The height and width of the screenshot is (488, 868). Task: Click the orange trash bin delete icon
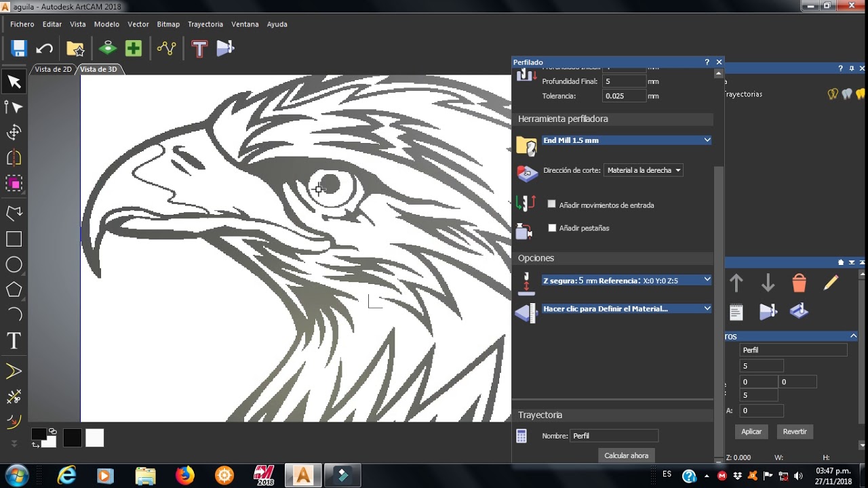[x=800, y=282]
